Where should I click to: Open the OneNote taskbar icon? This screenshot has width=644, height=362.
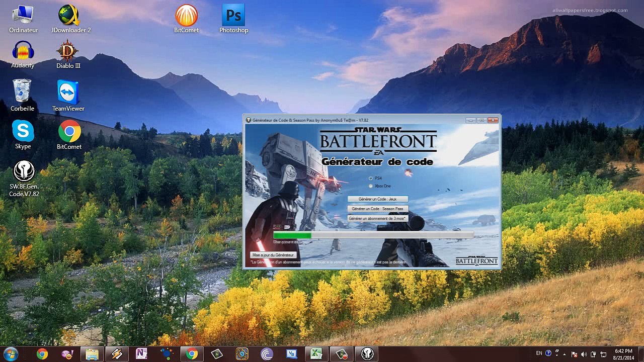141,354
